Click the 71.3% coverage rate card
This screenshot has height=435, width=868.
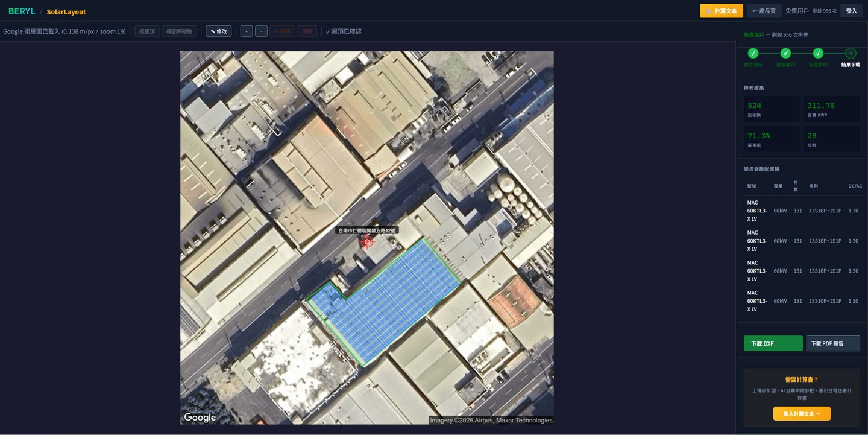tap(772, 139)
